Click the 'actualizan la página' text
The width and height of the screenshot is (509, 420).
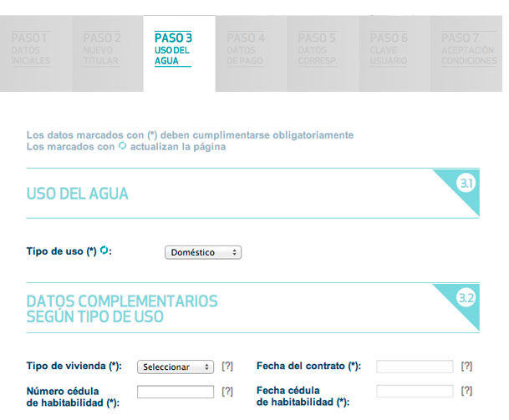pyautogui.click(x=178, y=147)
